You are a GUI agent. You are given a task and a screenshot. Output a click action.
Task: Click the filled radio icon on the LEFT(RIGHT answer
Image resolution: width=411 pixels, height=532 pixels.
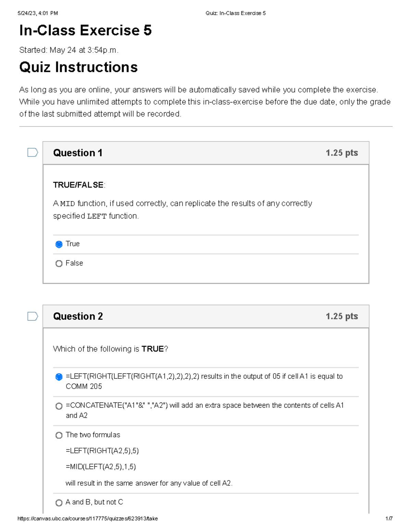(59, 376)
